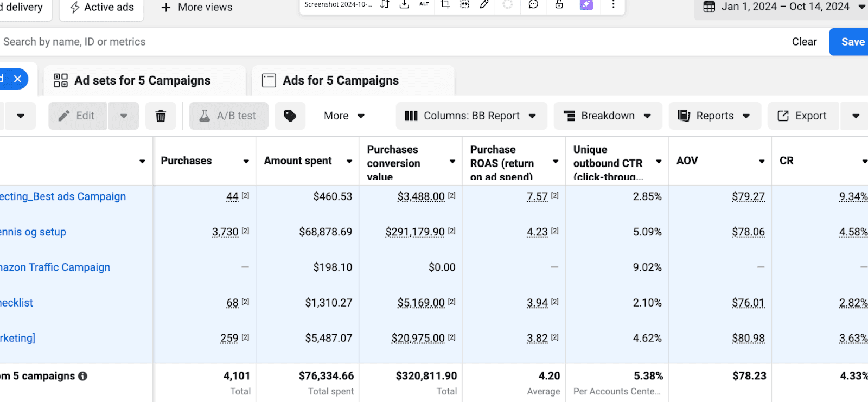The image size is (868, 402).
Task: Select the crop tool in screenshot toolbar
Action: [x=445, y=5]
